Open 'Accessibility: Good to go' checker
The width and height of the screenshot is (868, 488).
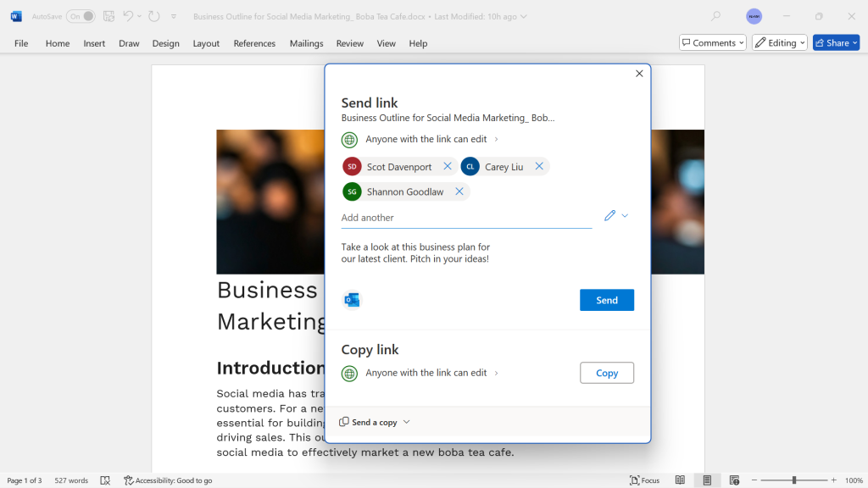click(168, 480)
